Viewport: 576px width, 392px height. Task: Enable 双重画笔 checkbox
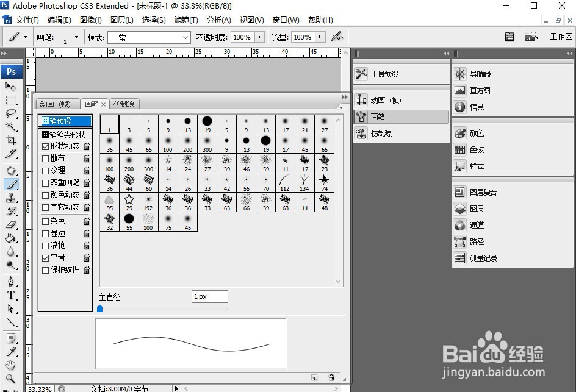pos(46,183)
